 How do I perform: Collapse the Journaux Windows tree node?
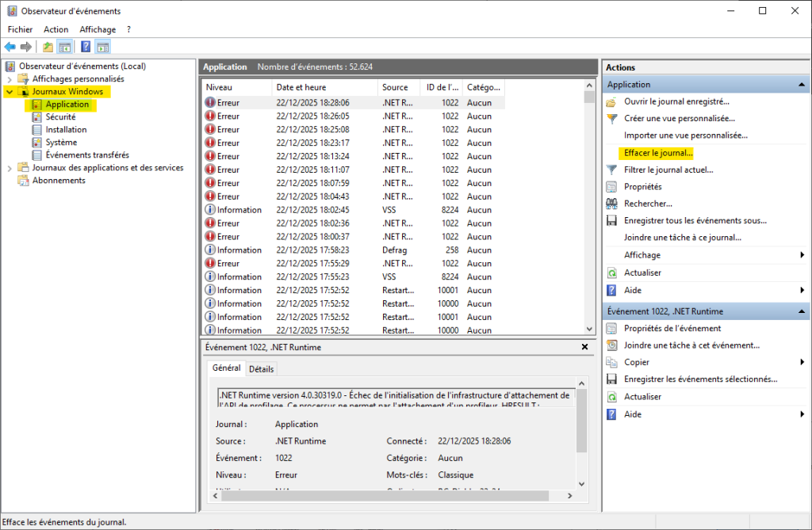10,92
